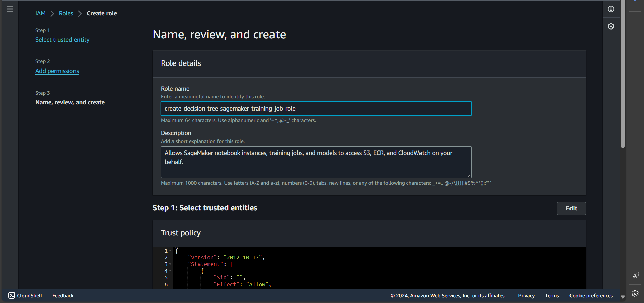Navigate to Roles breadcrumb
This screenshot has width=644, height=303.
66,13
